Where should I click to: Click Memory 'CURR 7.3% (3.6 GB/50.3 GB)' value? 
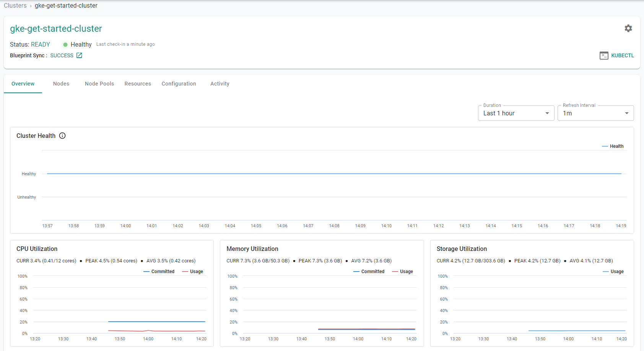[258, 261]
